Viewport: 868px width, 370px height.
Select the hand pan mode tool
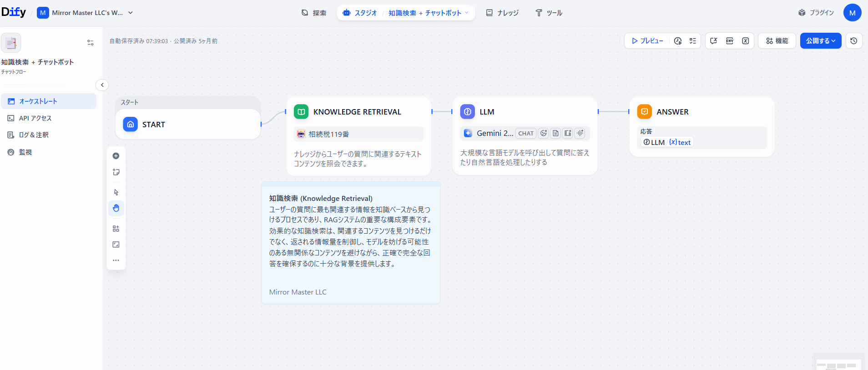tap(116, 208)
